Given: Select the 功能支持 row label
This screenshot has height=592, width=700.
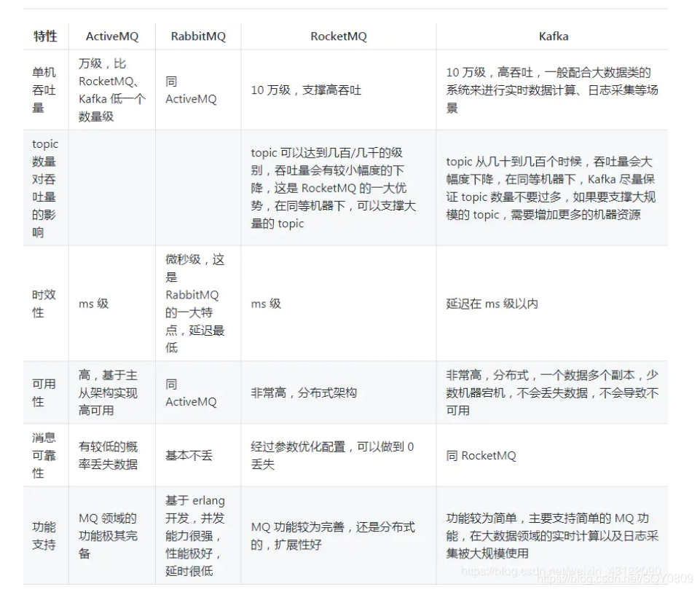Looking at the screenshot, I should pos(44,535).
